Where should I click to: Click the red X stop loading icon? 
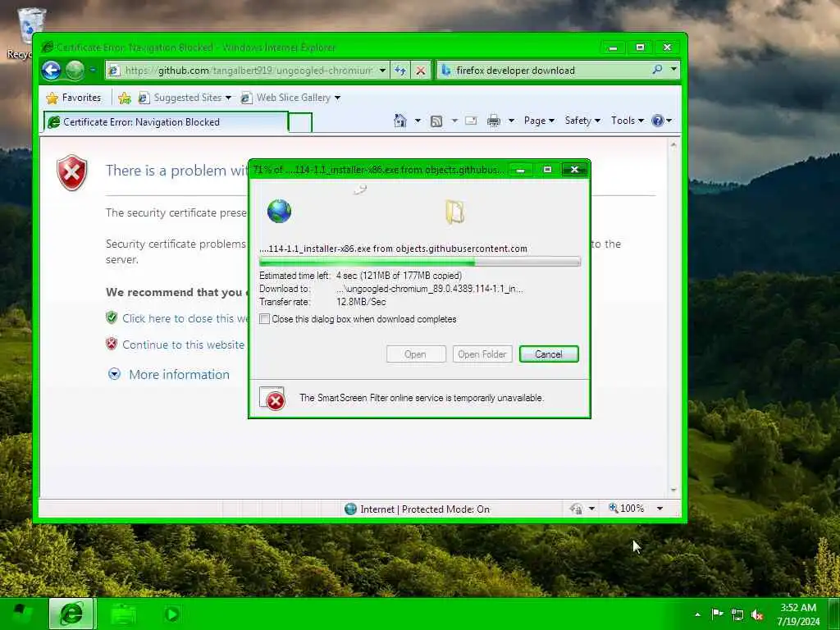click(x=421, y=71)
